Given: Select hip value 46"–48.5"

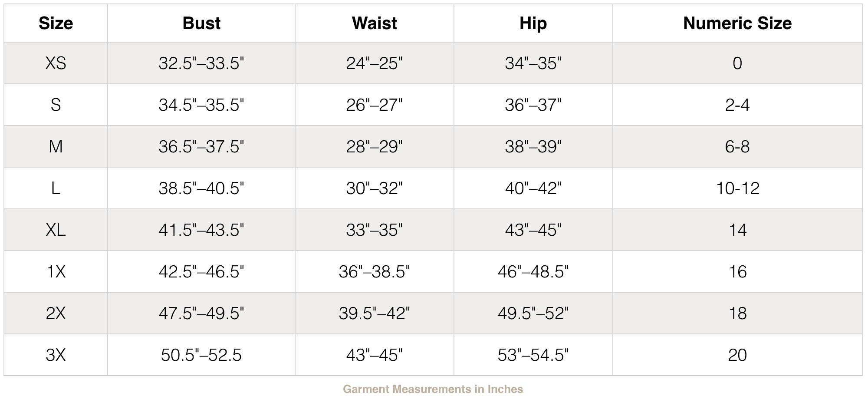Looking at the screenshot, I should (533, 271).
